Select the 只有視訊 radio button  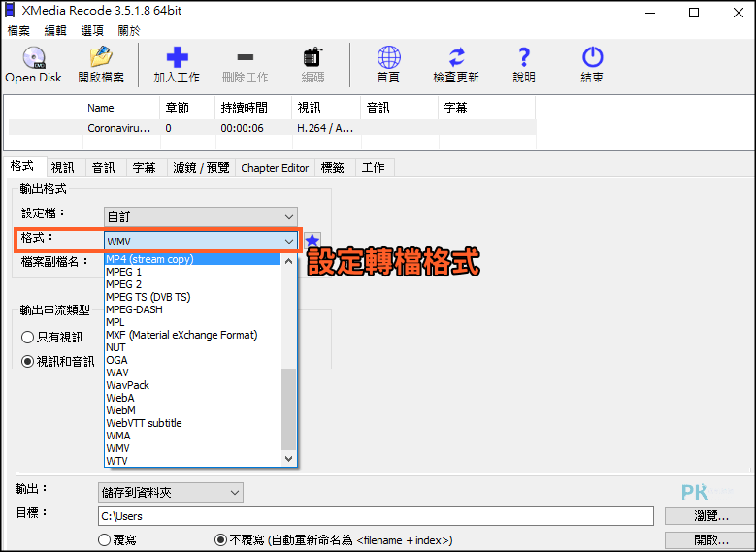click(27, 337)
